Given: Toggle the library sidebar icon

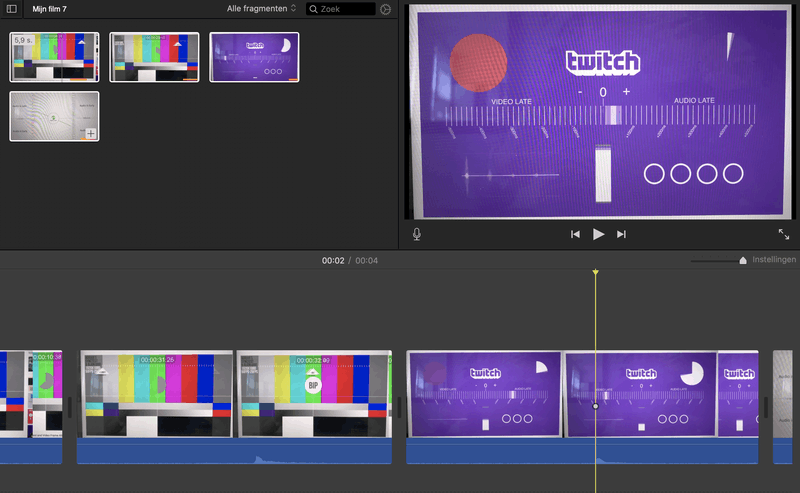Looking at the screenshot, I should [x=11, y=9].
